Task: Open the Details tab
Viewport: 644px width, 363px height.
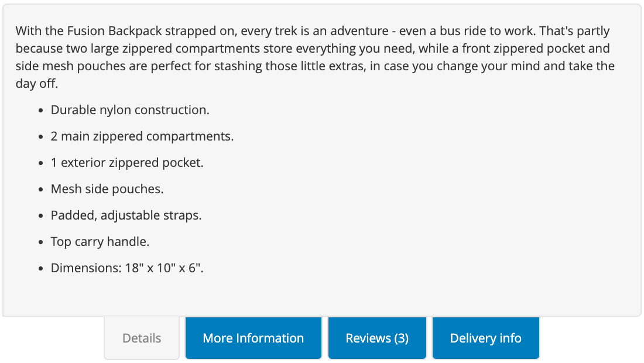Action: click(x=142, y=338)
